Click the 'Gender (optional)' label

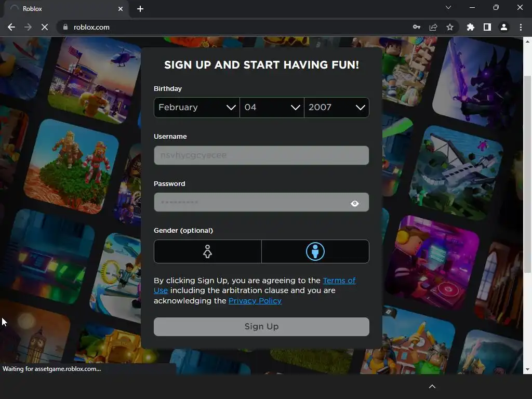[x=183, y=231]
